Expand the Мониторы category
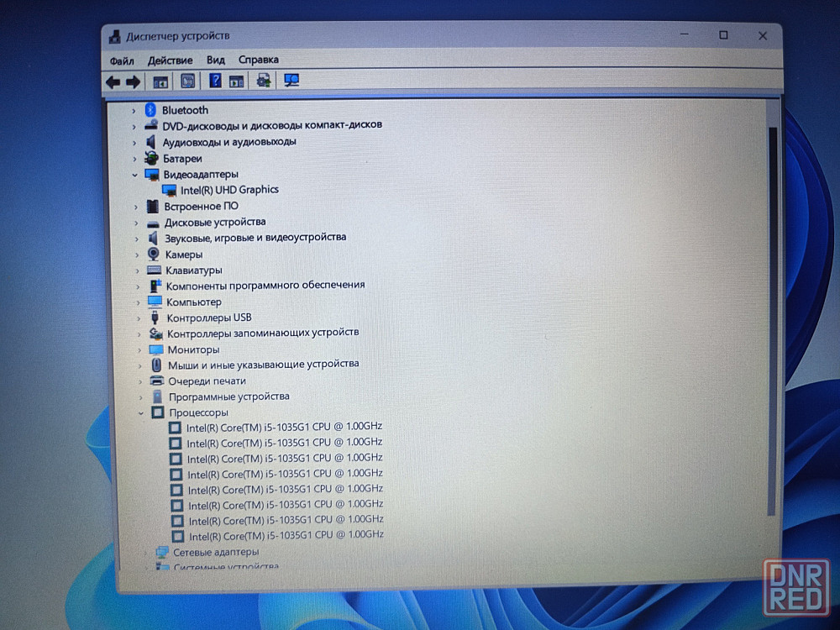 point(139,350)
